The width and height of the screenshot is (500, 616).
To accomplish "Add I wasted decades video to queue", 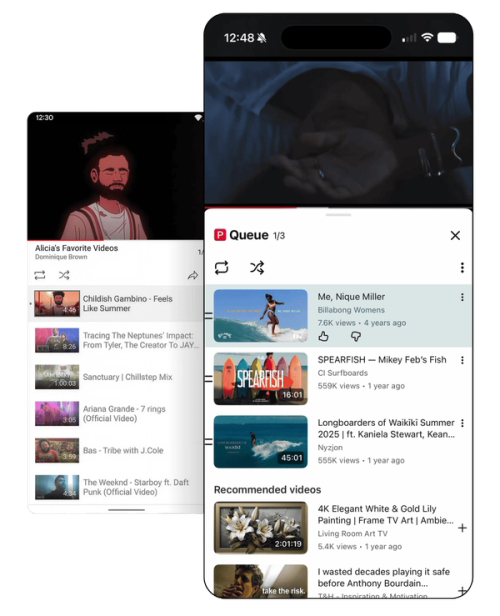I will (462, 590).
